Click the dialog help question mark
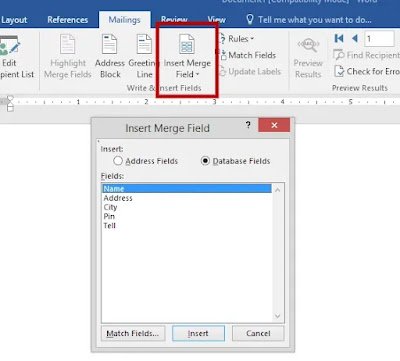This screenshot has height=361, width=400. [248, 125]
